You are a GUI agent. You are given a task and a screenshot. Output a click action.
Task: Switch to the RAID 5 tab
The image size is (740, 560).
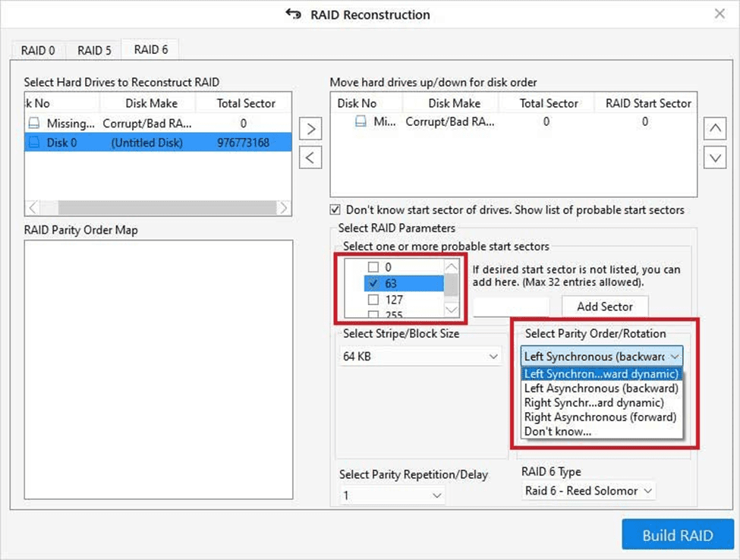(x=94, y=51)
